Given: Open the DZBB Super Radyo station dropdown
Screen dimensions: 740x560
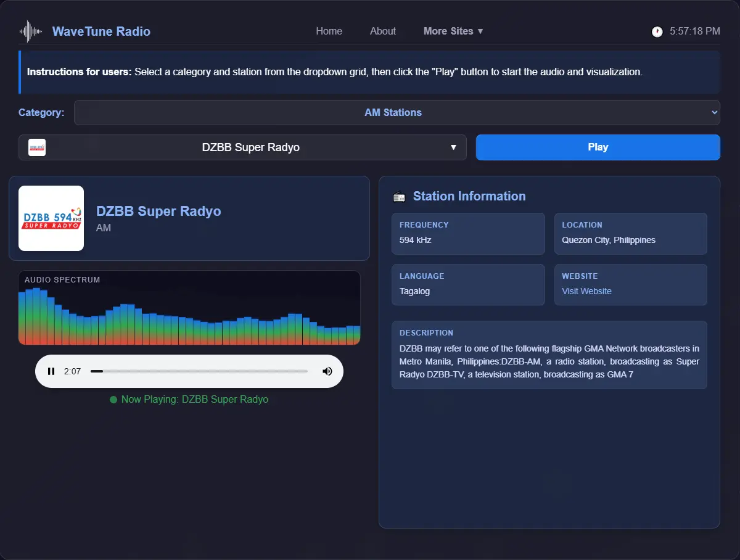Looking at the screenshot, I should click(242, 147).
